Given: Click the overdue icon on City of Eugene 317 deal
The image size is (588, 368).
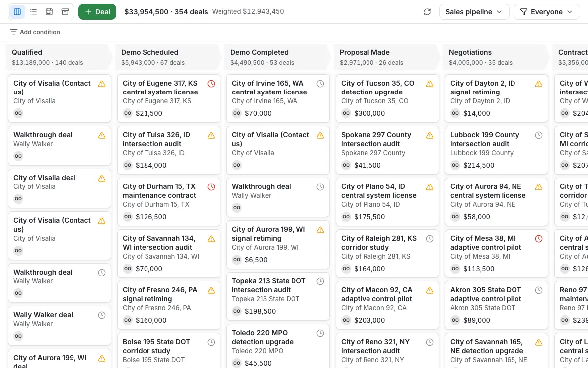Looking at the screenshot, I should coord(211,84).
